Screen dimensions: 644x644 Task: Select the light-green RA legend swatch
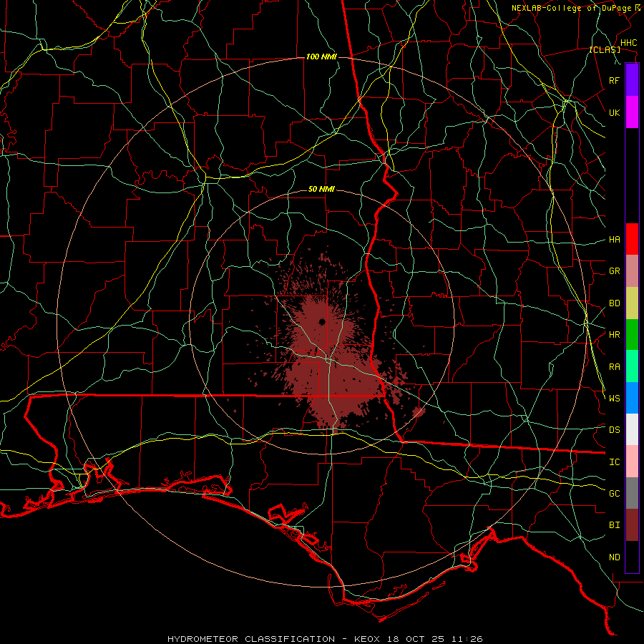(x=632, y=366)
